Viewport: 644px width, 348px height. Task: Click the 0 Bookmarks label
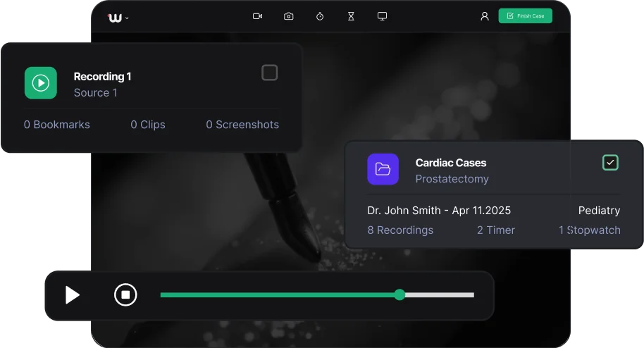(56, 125)
